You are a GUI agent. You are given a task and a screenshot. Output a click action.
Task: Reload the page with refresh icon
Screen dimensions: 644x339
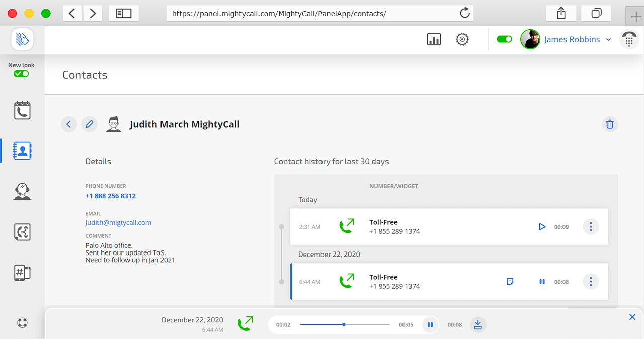pos(465,13)
